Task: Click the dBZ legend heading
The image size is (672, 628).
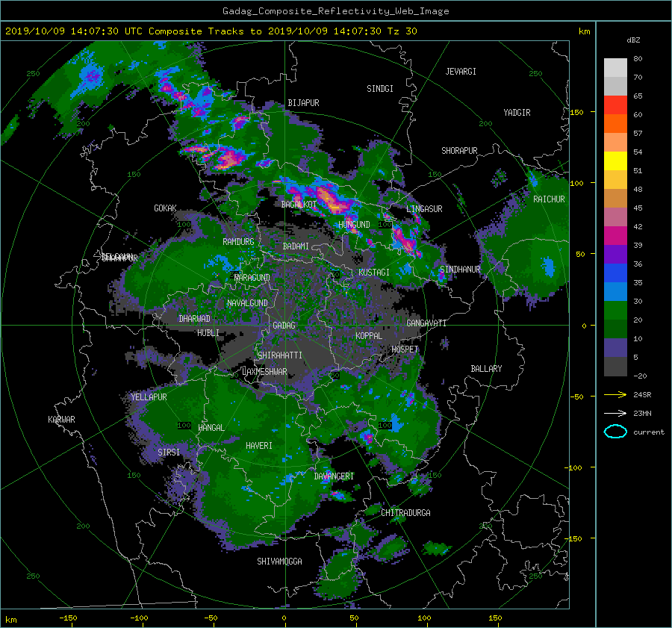Action: (633, 40)
